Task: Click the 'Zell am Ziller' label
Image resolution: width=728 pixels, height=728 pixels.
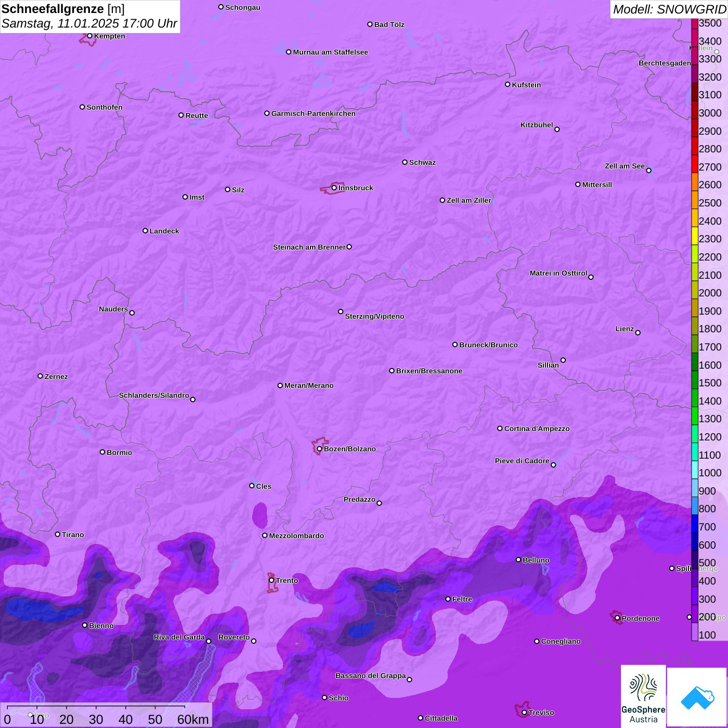Action: coord(469,200)
